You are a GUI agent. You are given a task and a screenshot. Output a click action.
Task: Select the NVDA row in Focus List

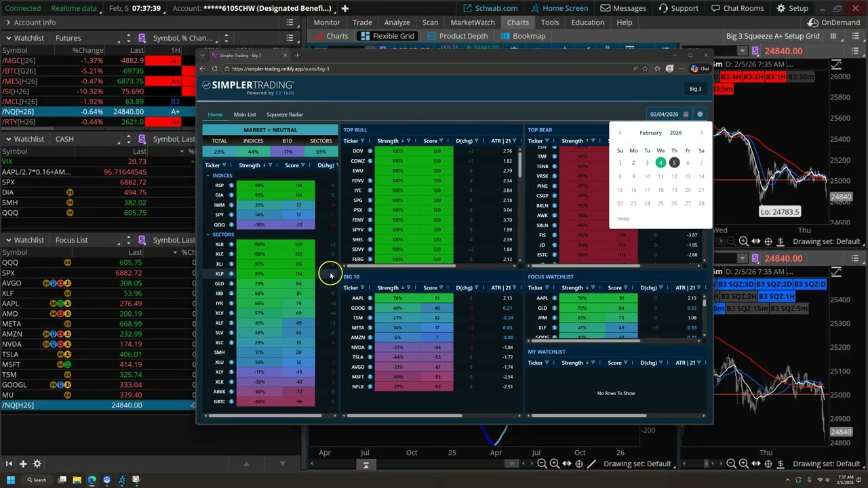click(x=98, y=344)
